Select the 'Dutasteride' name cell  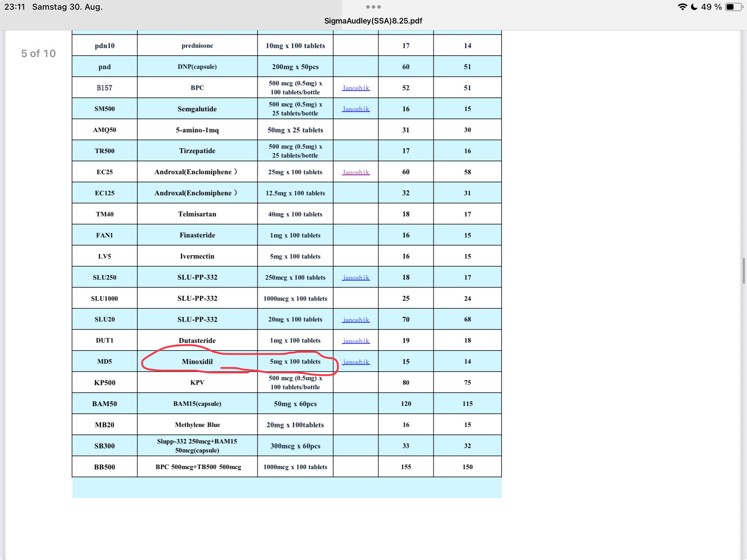coord(197,340)
